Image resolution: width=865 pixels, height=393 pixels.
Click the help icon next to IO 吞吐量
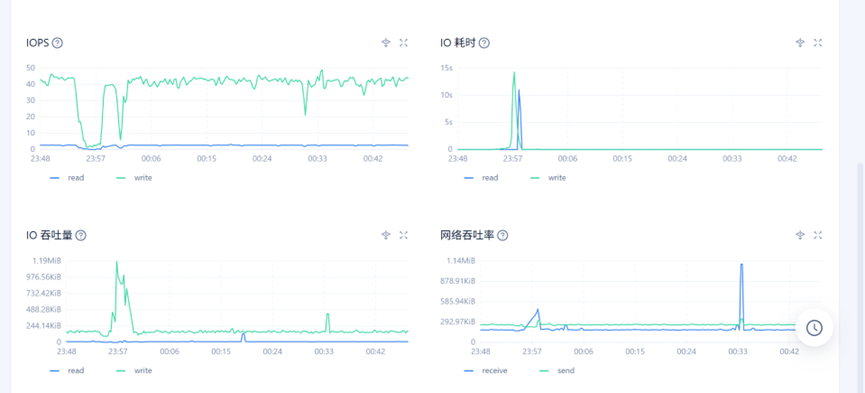click(x=81, y=236)
